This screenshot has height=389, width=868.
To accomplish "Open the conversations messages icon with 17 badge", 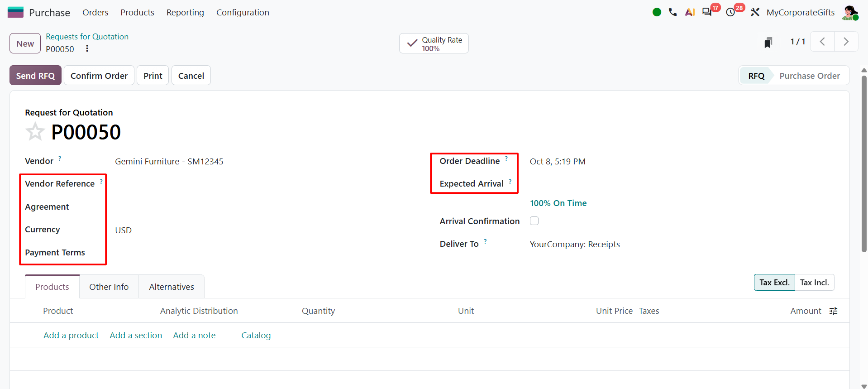I will 707,12.
